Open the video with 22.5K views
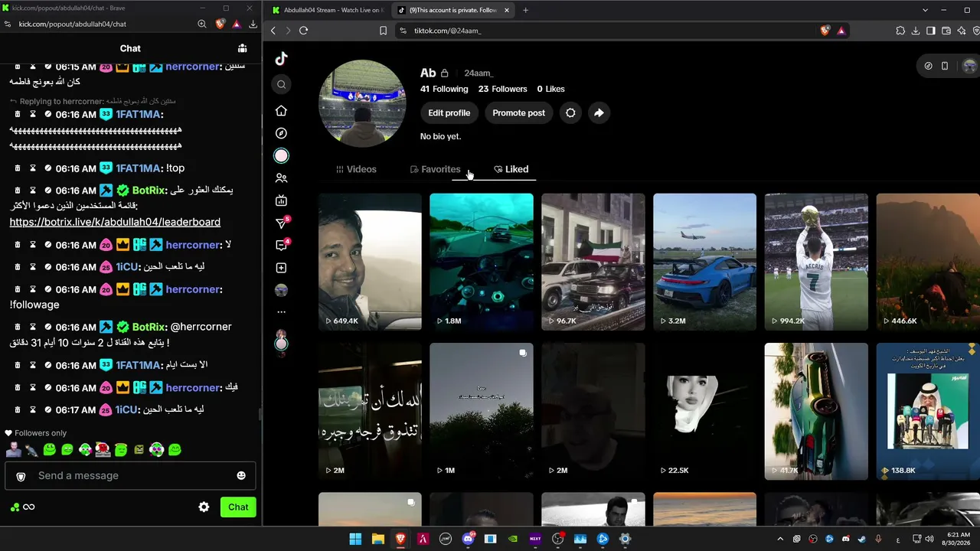The height and width of the screenshot is (551, 980). coord(704,412)
